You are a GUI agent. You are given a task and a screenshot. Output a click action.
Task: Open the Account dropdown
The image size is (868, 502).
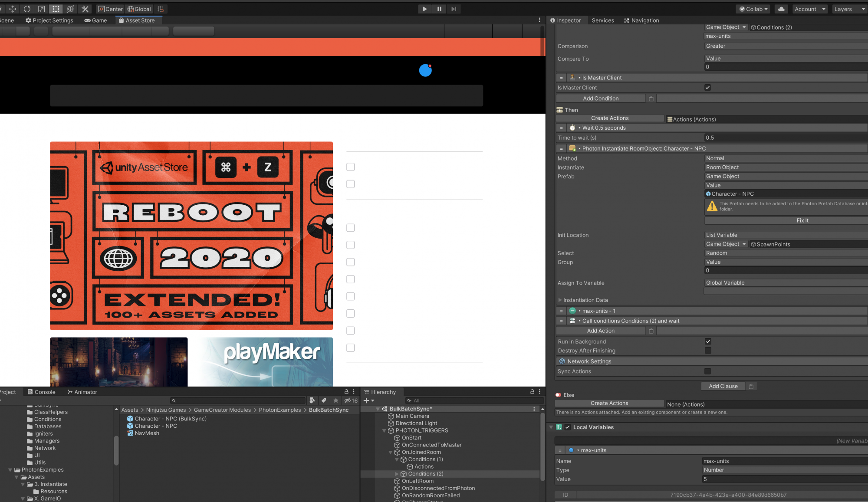pos(810,9)
